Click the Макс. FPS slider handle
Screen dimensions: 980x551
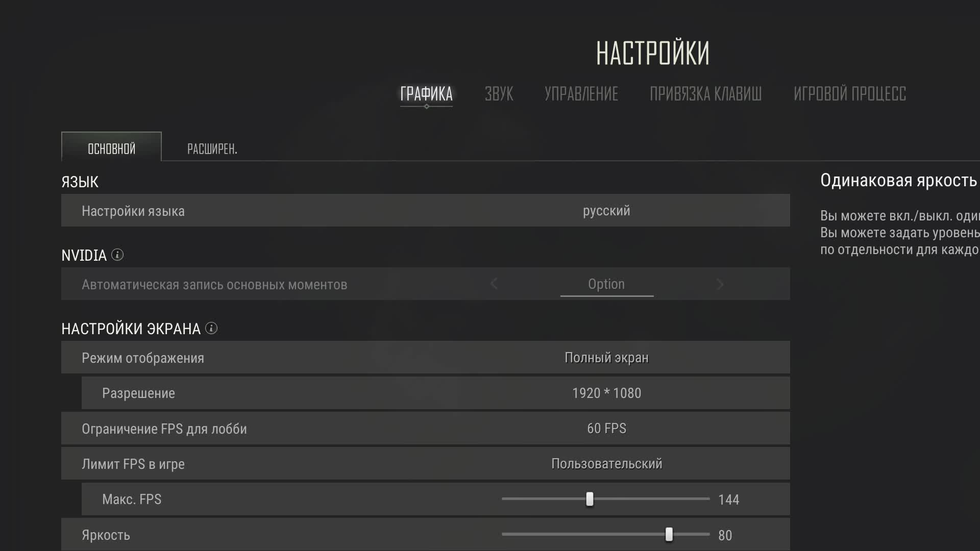coord(590,499)
